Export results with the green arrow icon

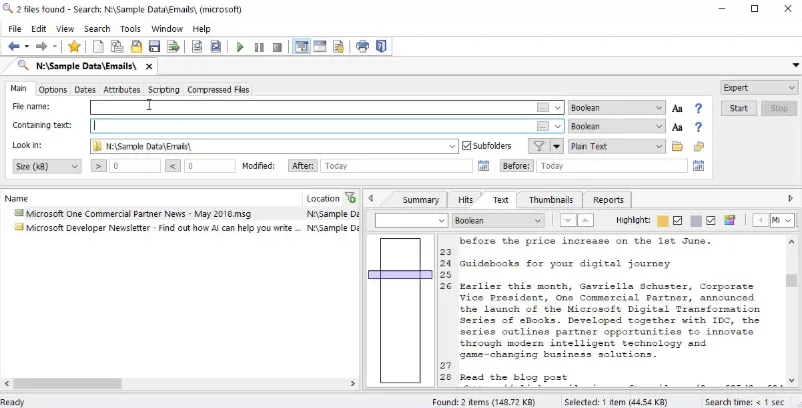click(173, 47)
